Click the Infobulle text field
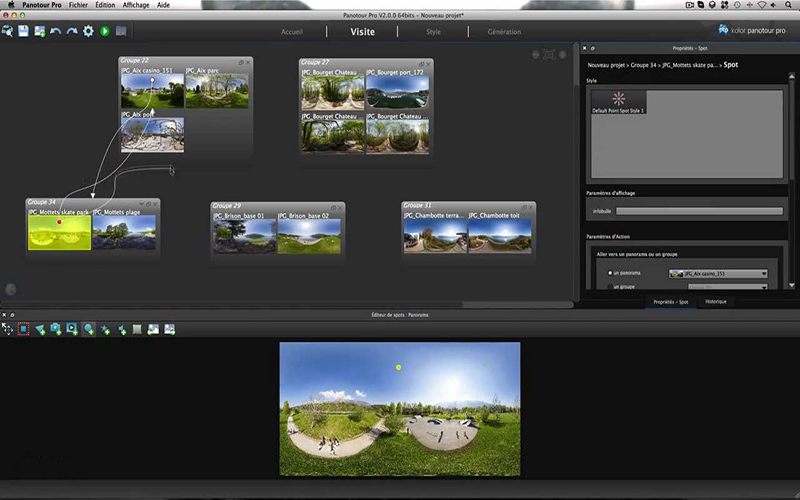The width and height of the screenshot is (800, 500). 699,211
